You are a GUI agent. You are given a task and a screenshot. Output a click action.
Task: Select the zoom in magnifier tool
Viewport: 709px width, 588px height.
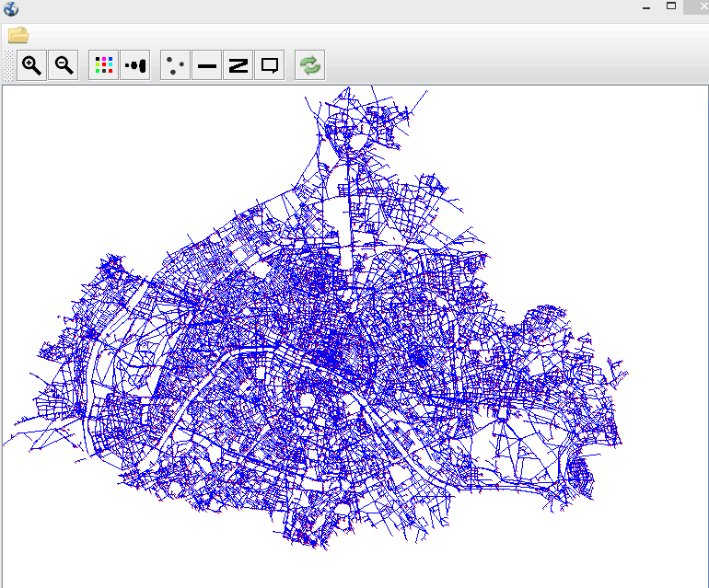click(x=31, y=65)
